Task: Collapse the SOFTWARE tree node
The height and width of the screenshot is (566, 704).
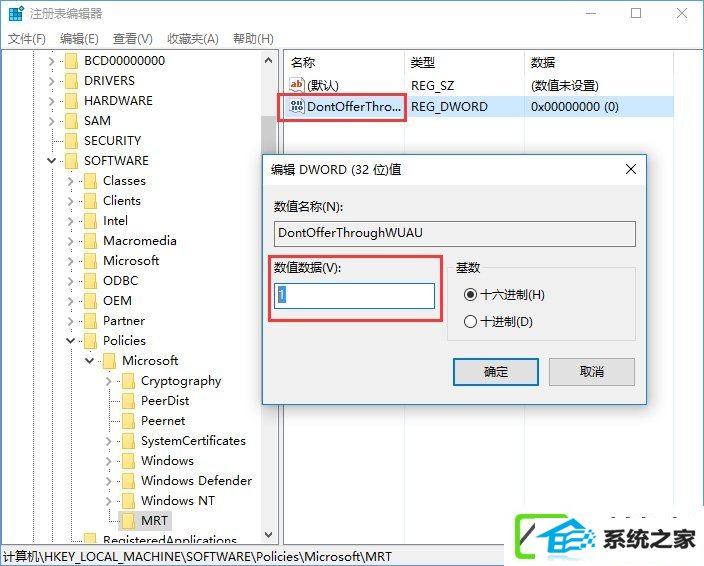Action: tap(52, 161)
